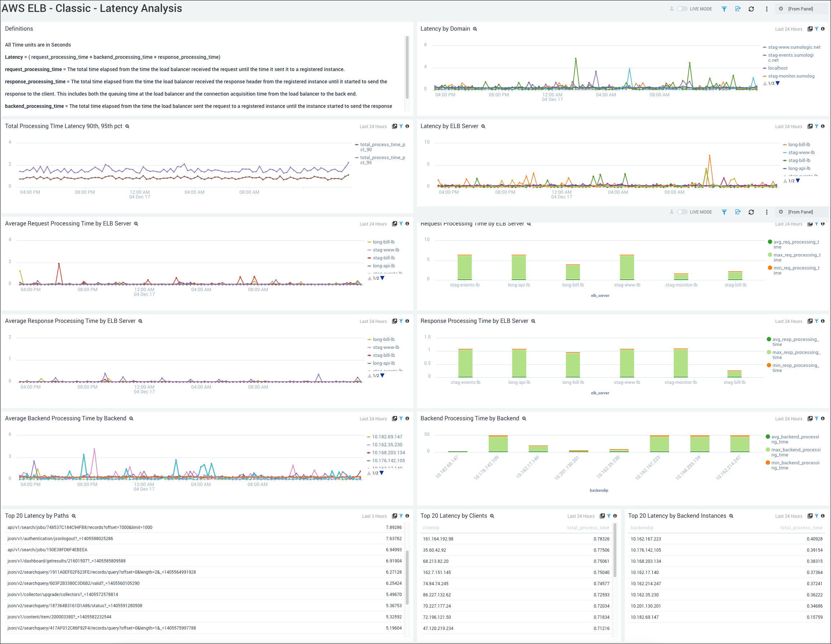
Task: Open search icon next to Top 20 Latency by Clients
Action: (x=492, y=516)
